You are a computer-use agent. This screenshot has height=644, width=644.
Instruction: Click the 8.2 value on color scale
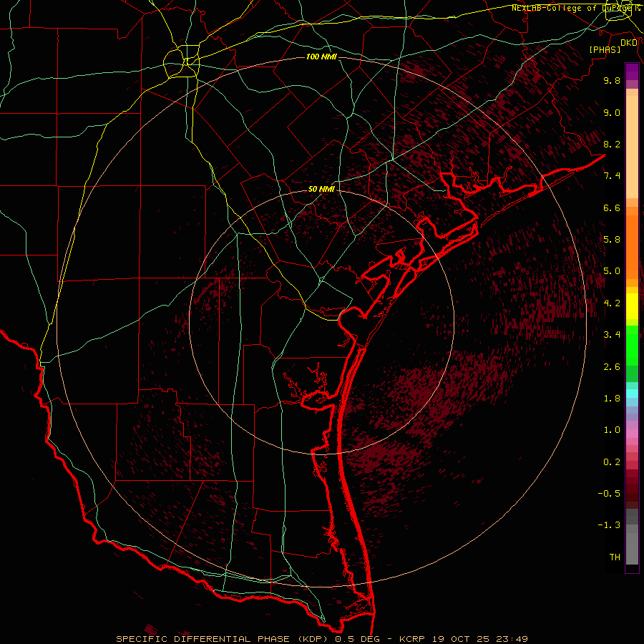[612, 144]
